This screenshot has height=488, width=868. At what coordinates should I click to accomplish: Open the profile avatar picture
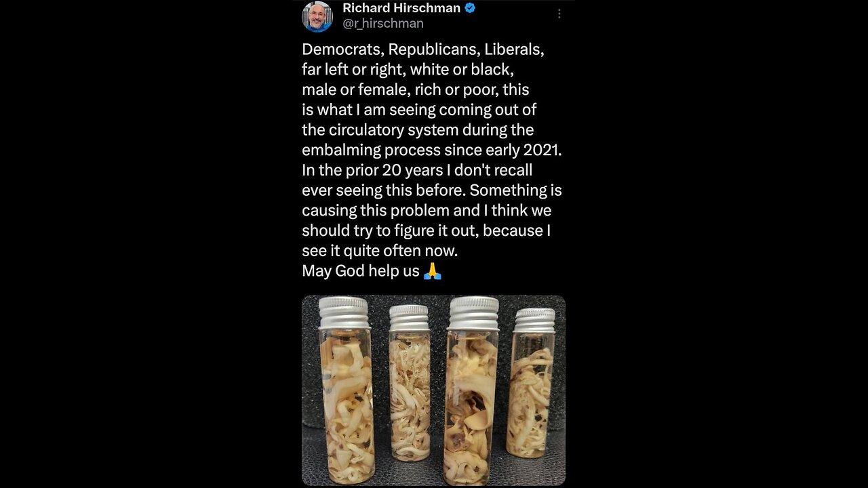[x=317, y=16]
